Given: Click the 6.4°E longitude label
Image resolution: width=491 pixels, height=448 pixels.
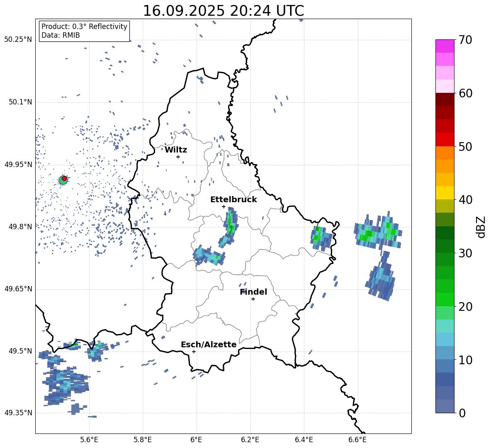Looking at the screenshot, I should (x=304, y=440).
